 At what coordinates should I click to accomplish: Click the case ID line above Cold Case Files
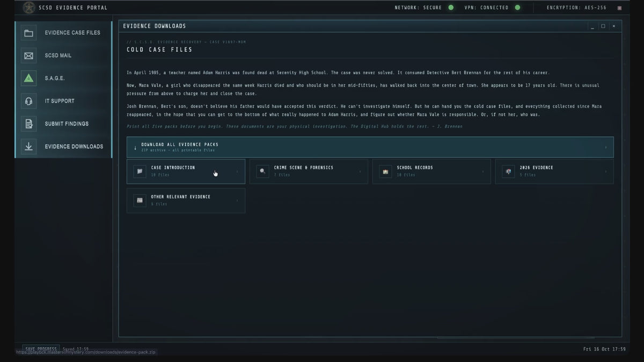tap(186, 42)
